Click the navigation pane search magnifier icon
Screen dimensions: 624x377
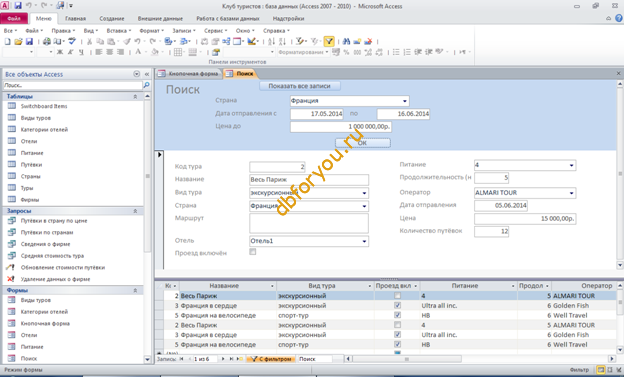146,85
